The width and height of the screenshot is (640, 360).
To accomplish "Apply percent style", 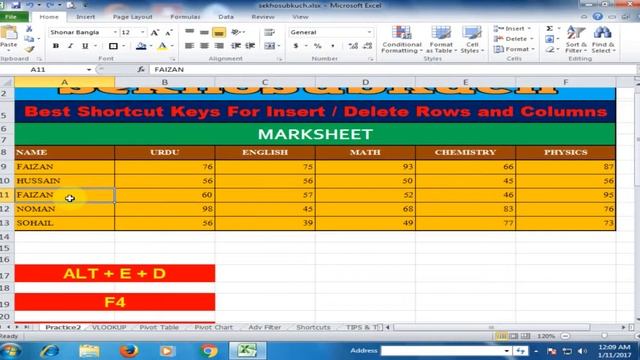I will (x=318, y=46).
